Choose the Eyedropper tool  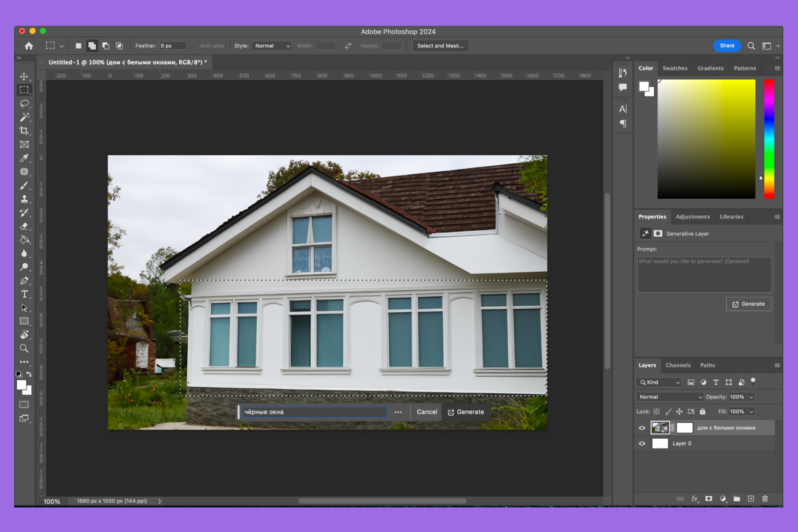[25, 158]
